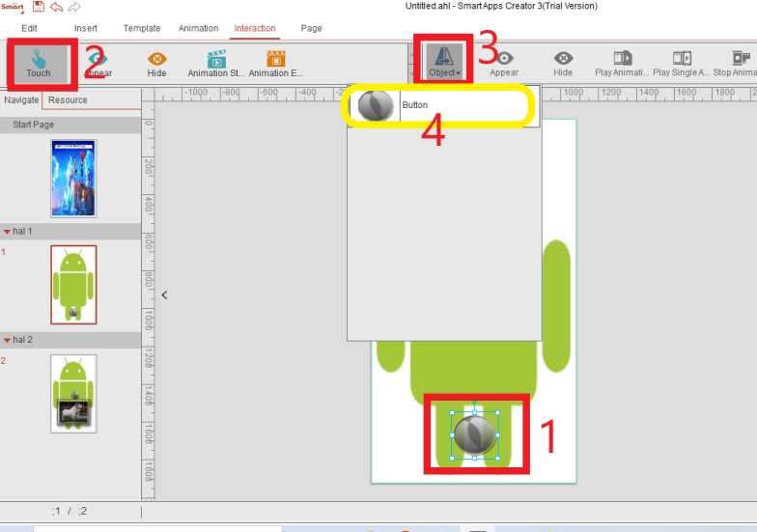Click the Button sphere thumbnail in dropdown
757x532 pixels.
375,105
